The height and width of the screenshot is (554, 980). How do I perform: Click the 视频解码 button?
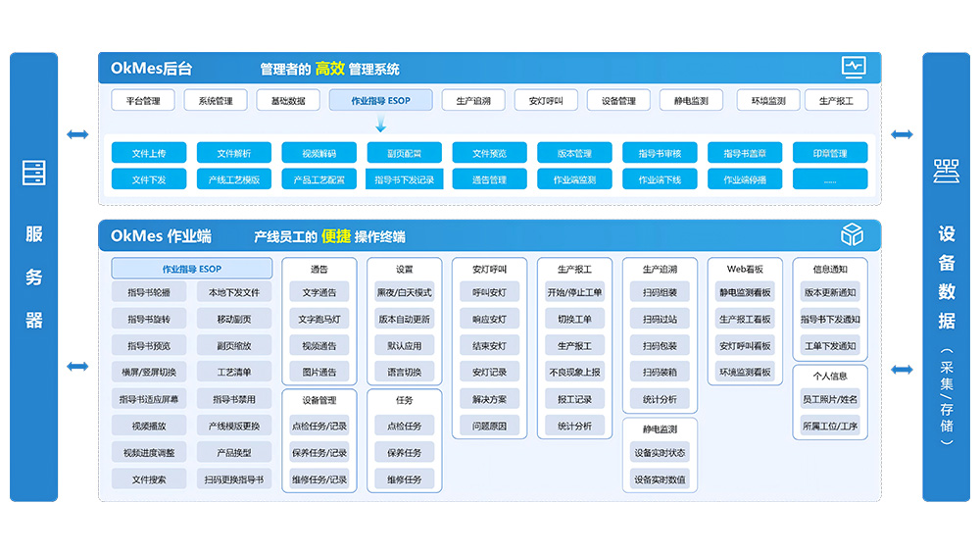coord(318,153)
